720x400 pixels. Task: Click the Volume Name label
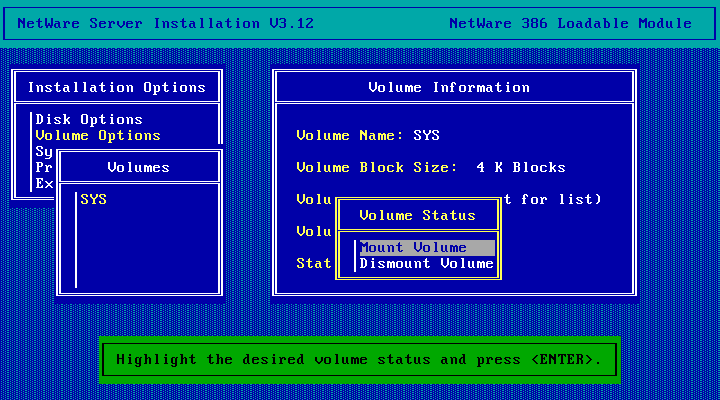point(350,135)
